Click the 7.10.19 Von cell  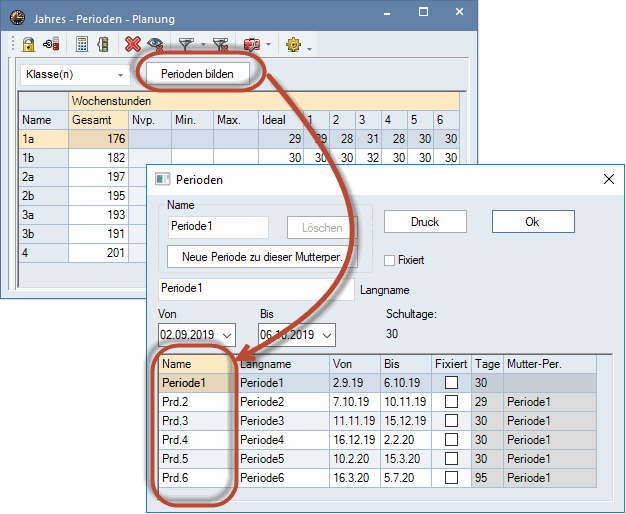coord(355,402)
